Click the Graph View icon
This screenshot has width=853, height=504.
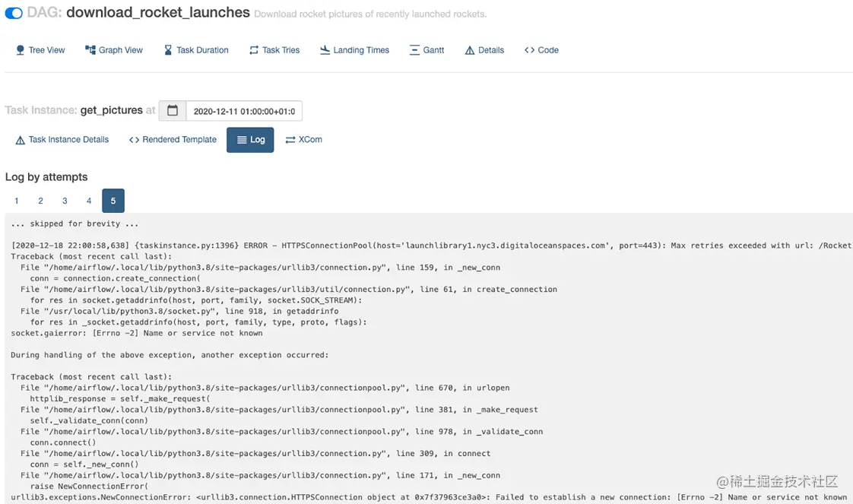(90, 50)
